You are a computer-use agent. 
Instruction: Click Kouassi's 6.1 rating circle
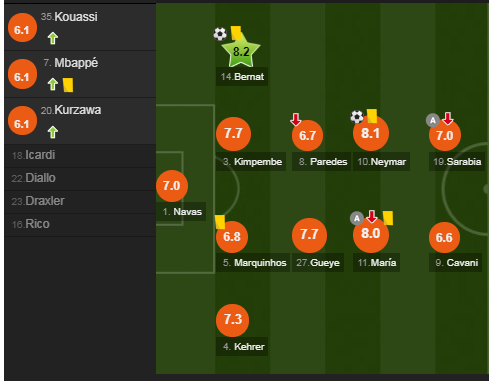coord(22,28)
